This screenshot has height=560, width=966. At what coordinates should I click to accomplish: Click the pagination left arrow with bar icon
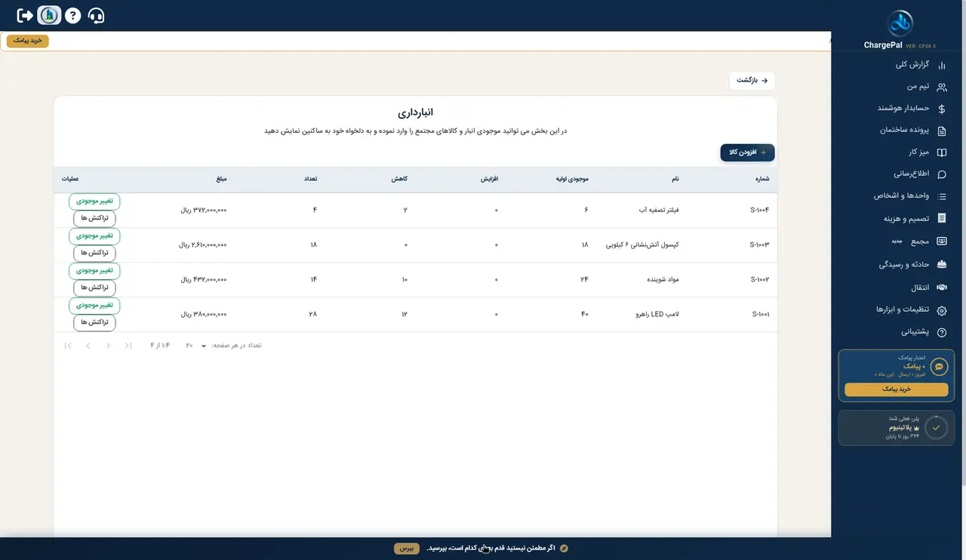(x=68, y=346)
